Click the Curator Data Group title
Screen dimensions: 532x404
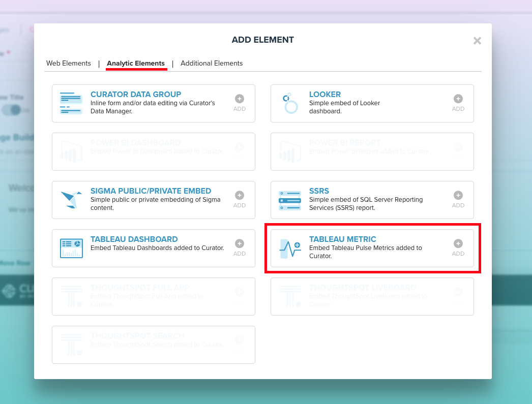point(136,94)
